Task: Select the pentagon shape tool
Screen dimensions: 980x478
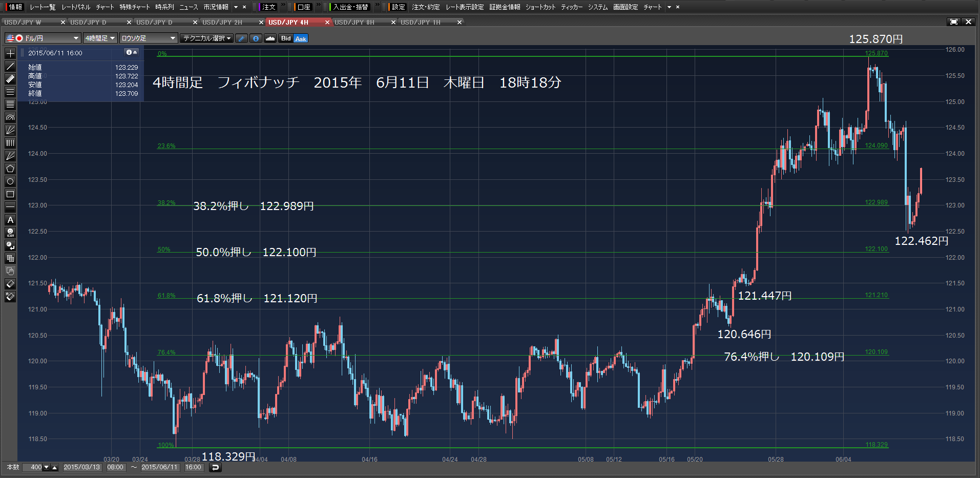Action: pyautogui.click(x=10, y=169)
